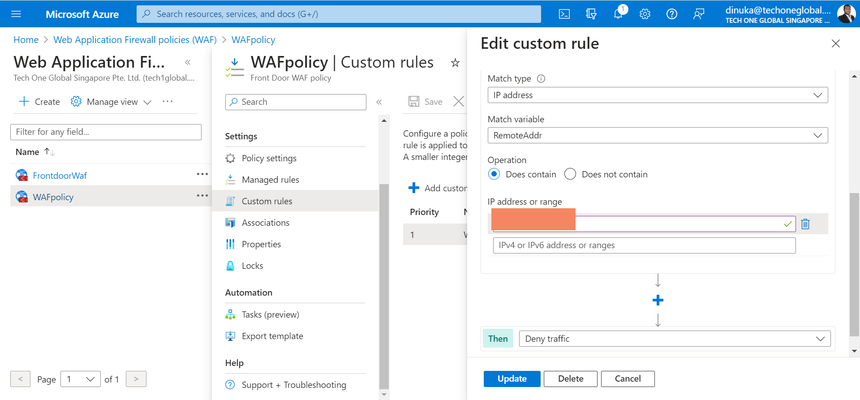860x400 pixels.
Task: Select the Does not contain radio button
Action: 570,174
